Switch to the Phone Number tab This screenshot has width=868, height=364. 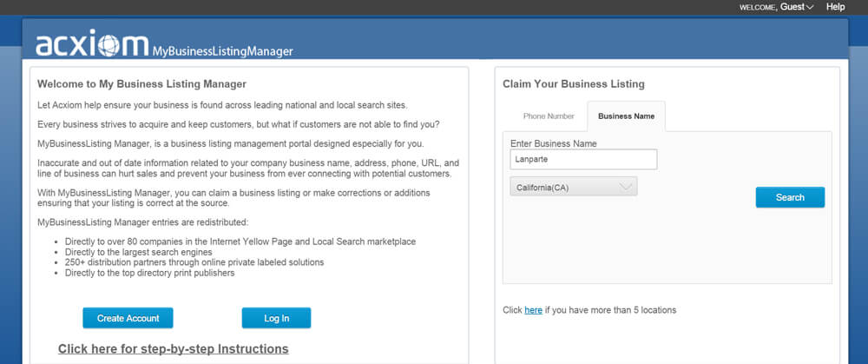[549, 116]
